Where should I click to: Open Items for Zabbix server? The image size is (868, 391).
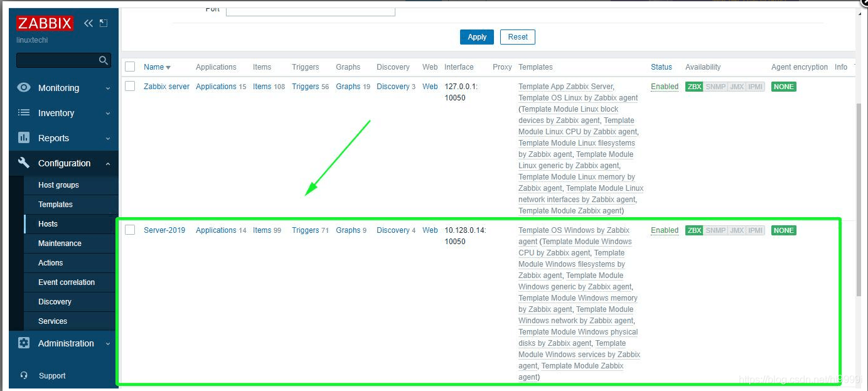[262, 87]
